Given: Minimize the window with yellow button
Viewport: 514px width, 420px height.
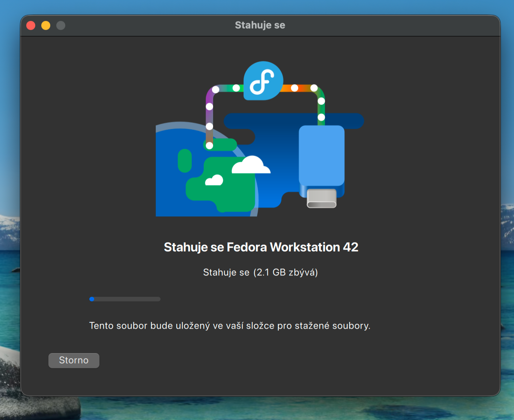Looking at the screenshot, I should (x=46, y=26).
